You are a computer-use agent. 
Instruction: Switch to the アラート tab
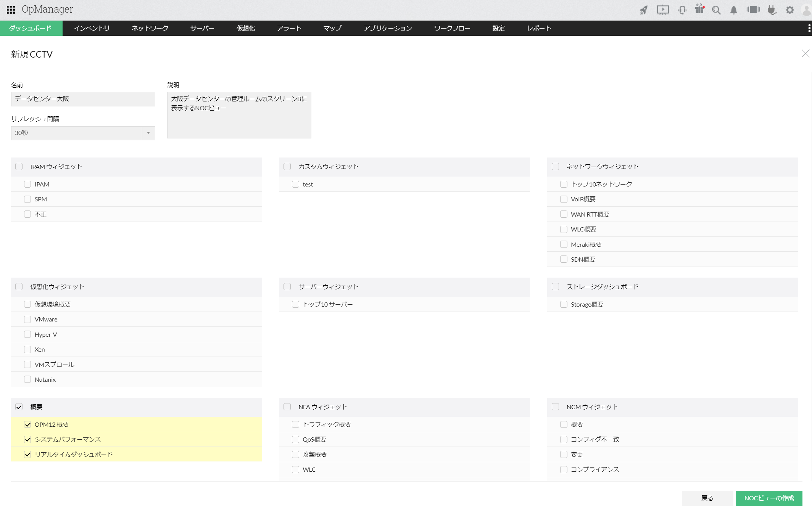point(289,28)
